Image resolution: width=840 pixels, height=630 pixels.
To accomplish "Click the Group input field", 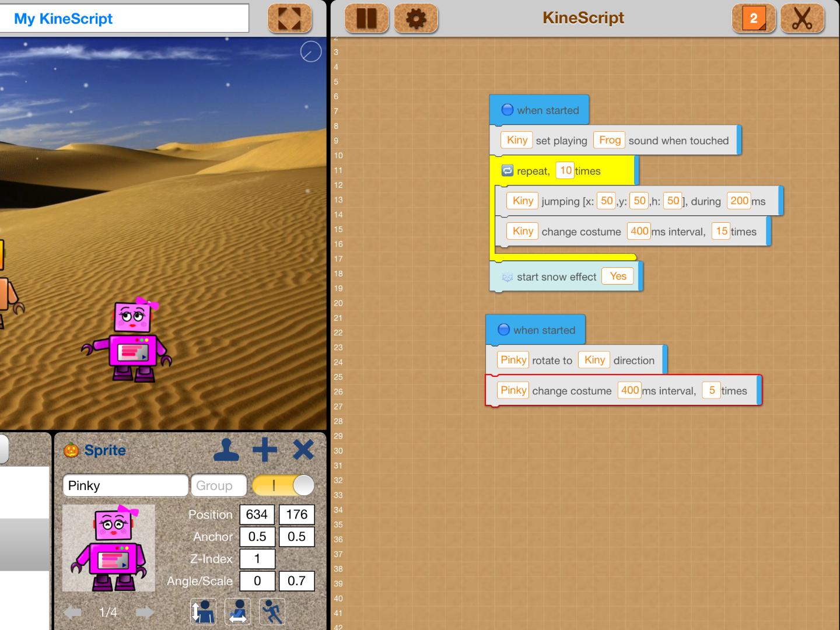I will [218, 485].
